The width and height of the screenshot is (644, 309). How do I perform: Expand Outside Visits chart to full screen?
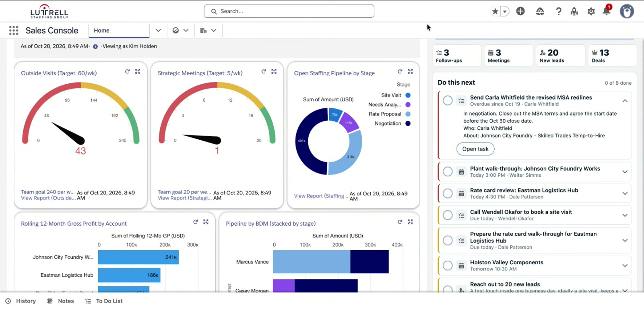(138, 71)
